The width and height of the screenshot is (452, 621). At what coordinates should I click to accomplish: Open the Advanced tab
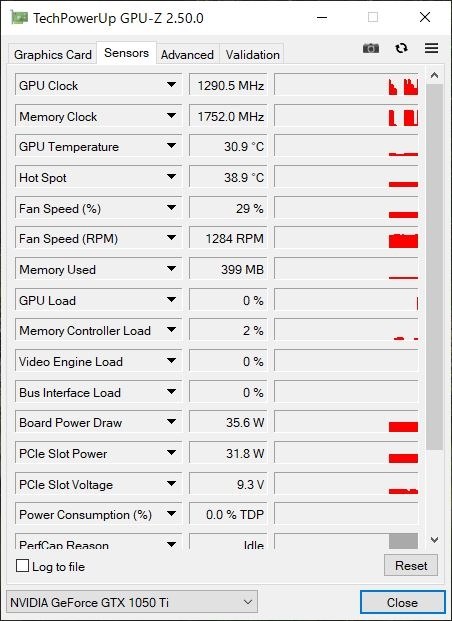187,54
